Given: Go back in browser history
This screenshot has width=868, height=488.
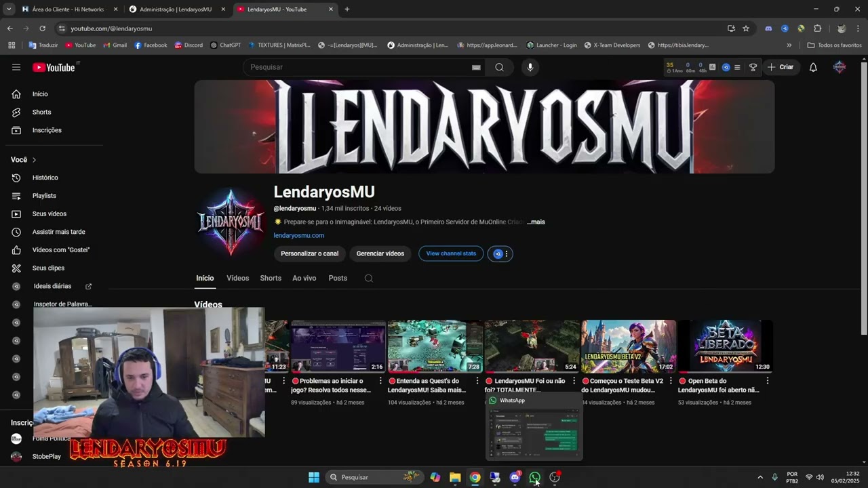Looking at the screenshot, I should point(9,28).
